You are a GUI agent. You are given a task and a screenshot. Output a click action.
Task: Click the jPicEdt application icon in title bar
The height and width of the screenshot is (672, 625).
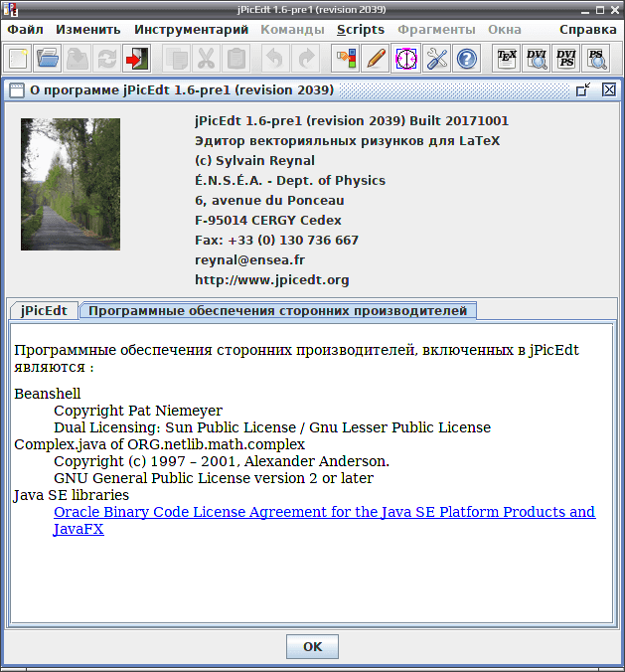tap(10, 9)
